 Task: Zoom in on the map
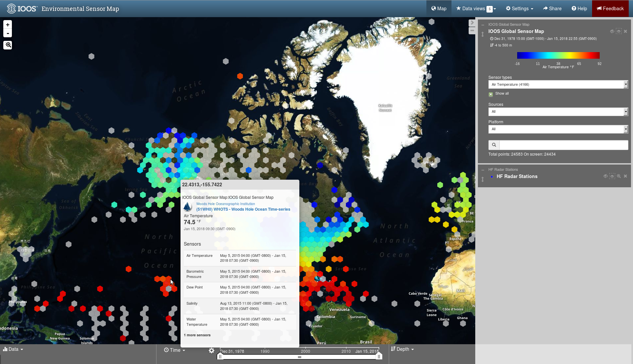point(8,25)
